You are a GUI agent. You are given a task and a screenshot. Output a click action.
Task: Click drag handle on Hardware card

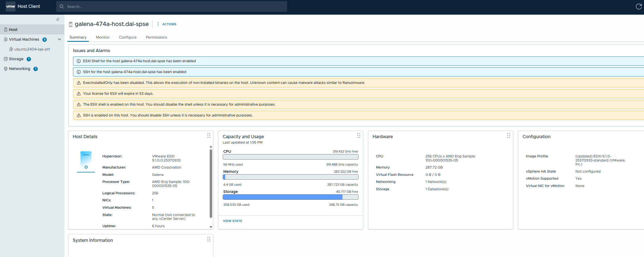(509, 135)
